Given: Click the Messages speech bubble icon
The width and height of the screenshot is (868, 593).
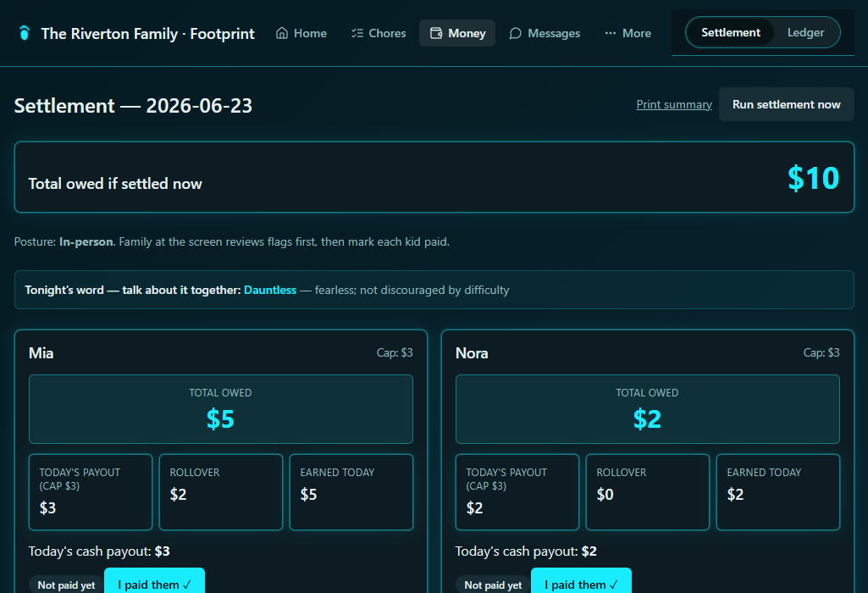Looking at the screenshot, I should pos(516,33).
